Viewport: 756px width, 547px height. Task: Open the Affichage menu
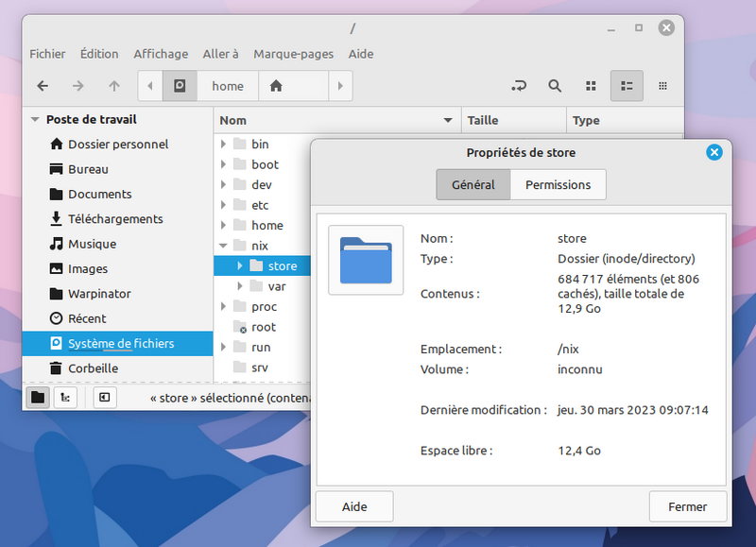(x=161, y=54)
